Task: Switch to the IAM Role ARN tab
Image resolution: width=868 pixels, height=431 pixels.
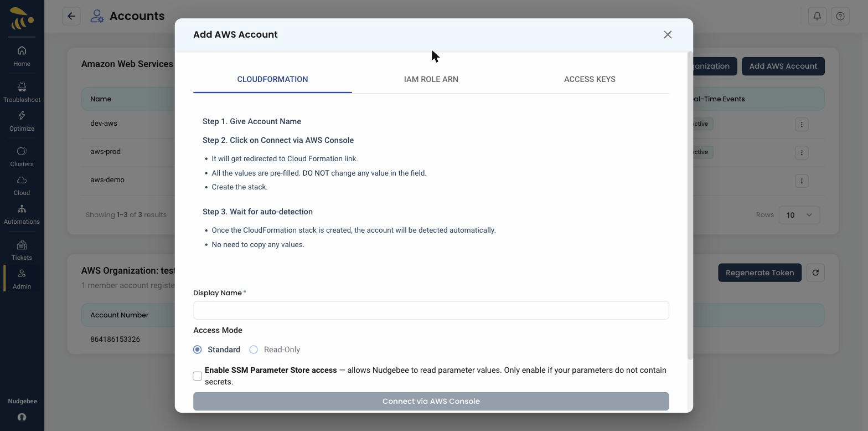Action: pos(431,79)
